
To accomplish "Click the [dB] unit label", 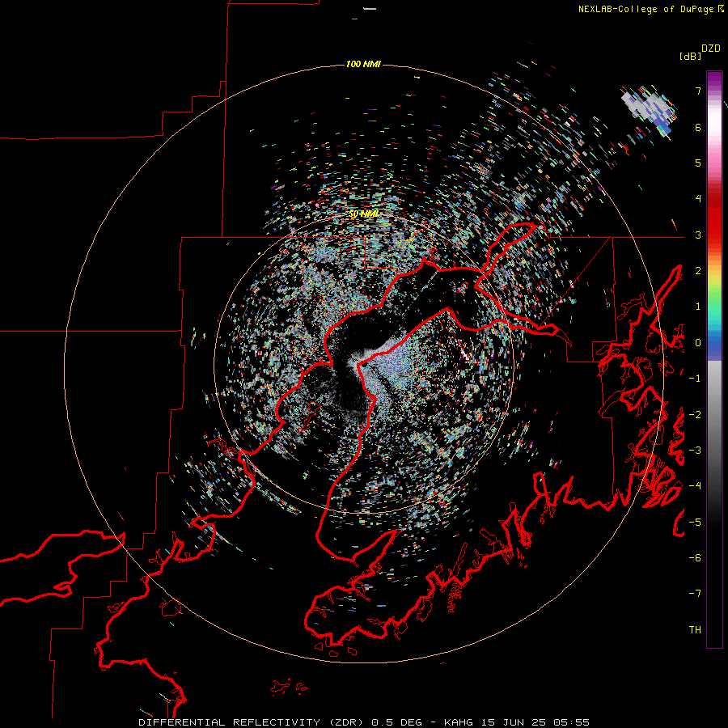I will 690,56.
